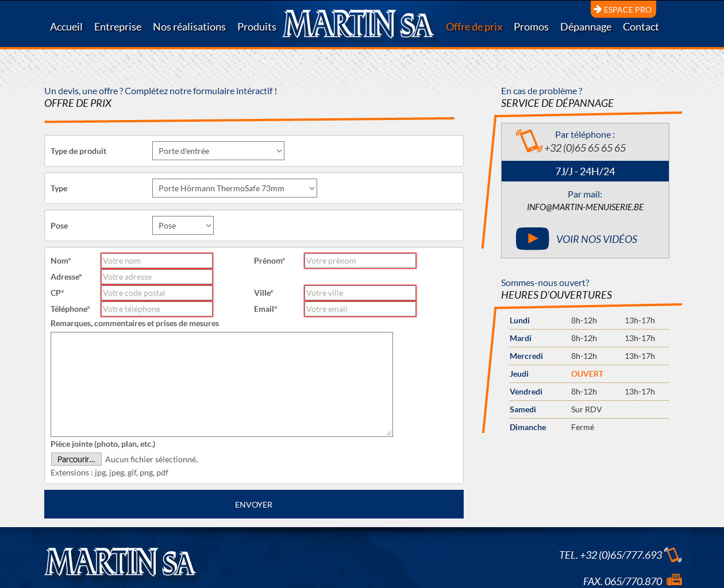The image size is (724, 588).
Task: Click the Fermé text for Dimanche
Action: [x=583, y=427]
